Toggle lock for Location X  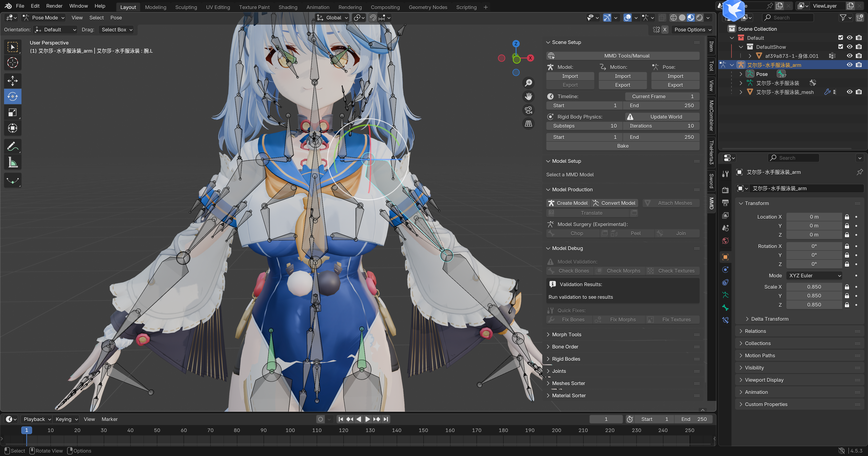click(847, 217)
